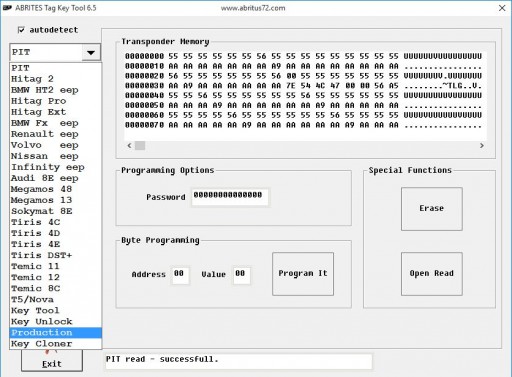
Task: Focus the Password input field
Action: [x=230, y=197]
